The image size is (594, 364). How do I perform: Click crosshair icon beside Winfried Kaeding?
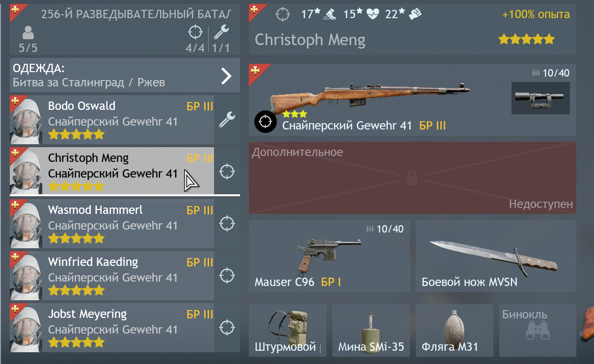tap(227, 275)
